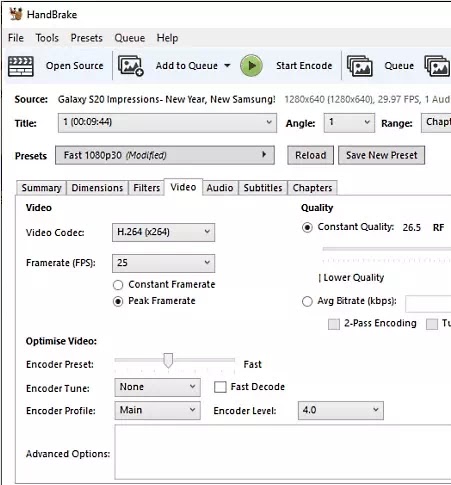
Task: Select the Constant Quality radio button
Action: click(x=307, y=227)
